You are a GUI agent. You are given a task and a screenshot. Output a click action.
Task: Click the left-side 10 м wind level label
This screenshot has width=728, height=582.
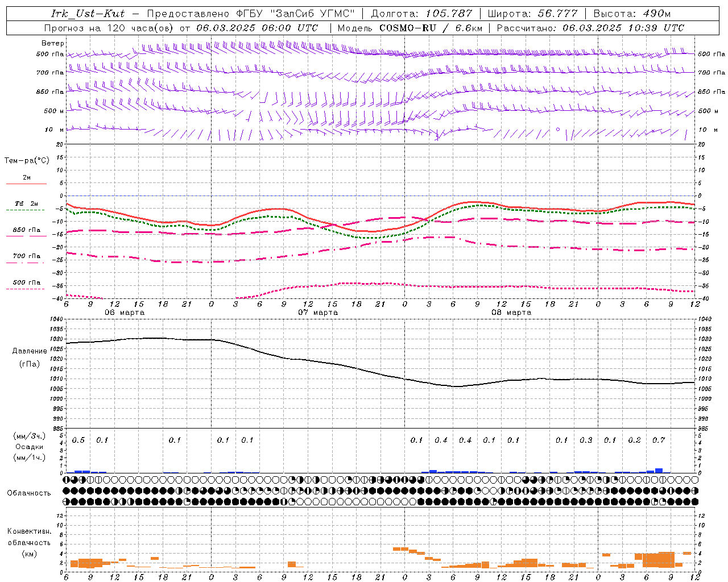coord(55,130)
